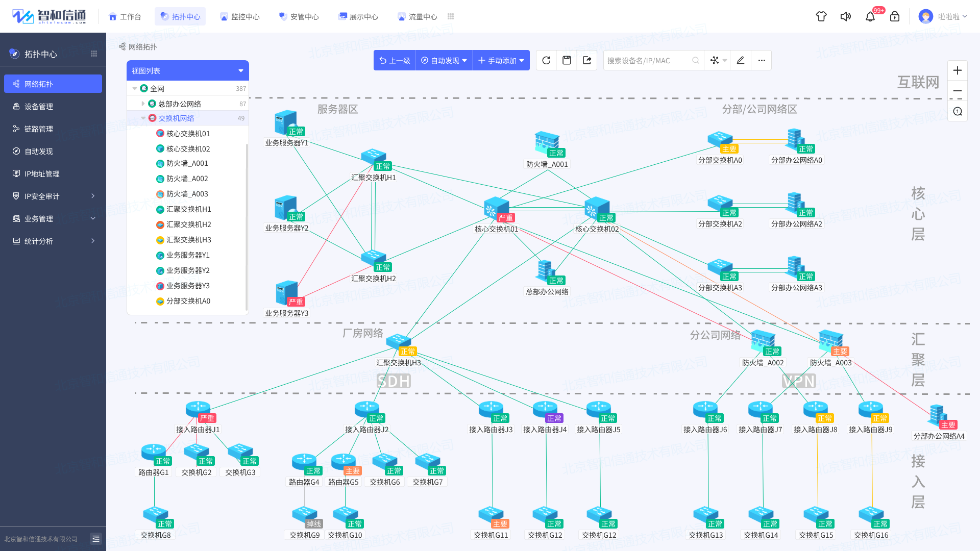This screenshot has width=980, height=551.
Task: Select 核心交换机01 in view list
Action: point(188,134)
